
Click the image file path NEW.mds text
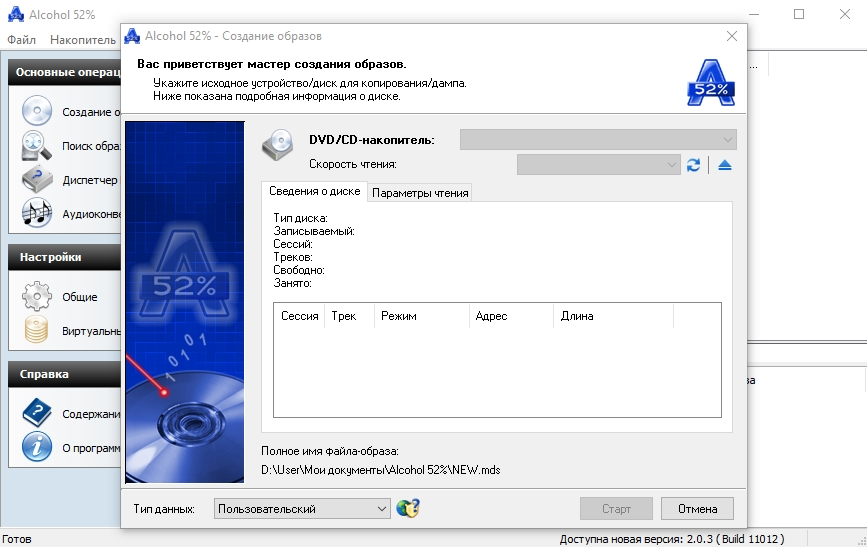point(380,470)
